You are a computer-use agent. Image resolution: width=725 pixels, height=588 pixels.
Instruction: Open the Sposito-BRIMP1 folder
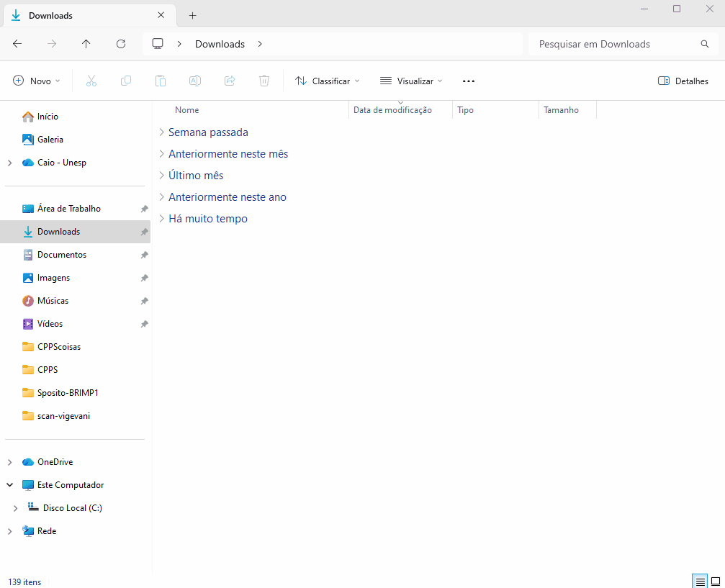[x=68, y=393]
